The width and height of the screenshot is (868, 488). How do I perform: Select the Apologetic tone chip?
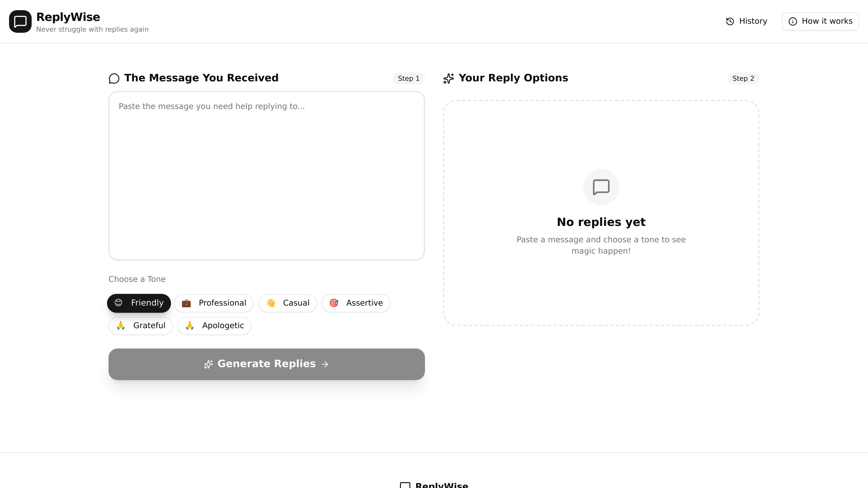click(214, 325)
